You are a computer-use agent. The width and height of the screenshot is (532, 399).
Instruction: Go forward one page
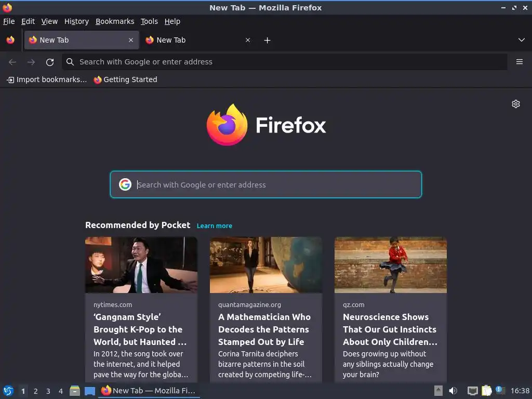[31, 62]
